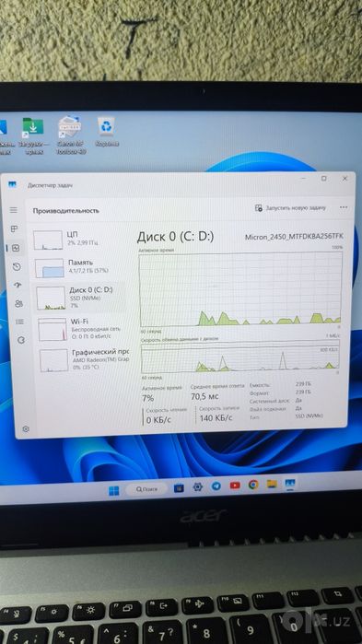The width and height of the screenshot is (362, 644).
Task: Open the Task Manager hamburger navigation menu
Action: point(14,210)
